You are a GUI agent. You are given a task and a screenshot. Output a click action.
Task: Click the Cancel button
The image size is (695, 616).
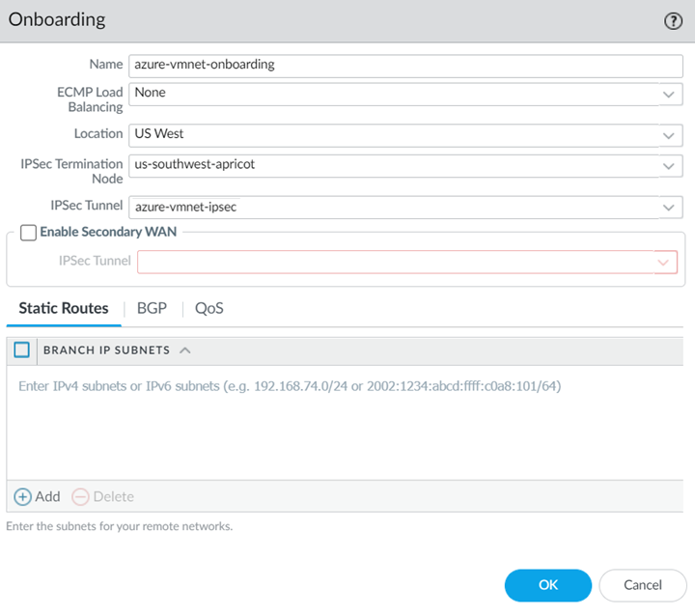click(642, 585)
